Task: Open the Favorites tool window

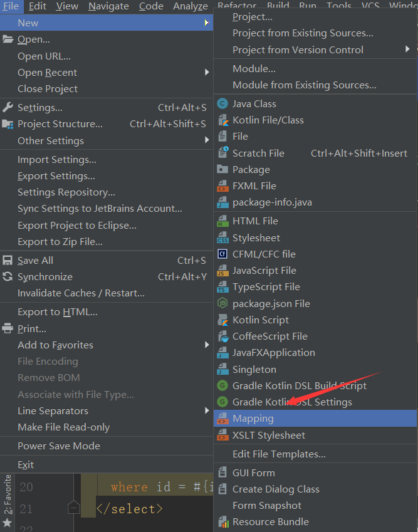Action: pyautogui.click(x=8, y=501)
